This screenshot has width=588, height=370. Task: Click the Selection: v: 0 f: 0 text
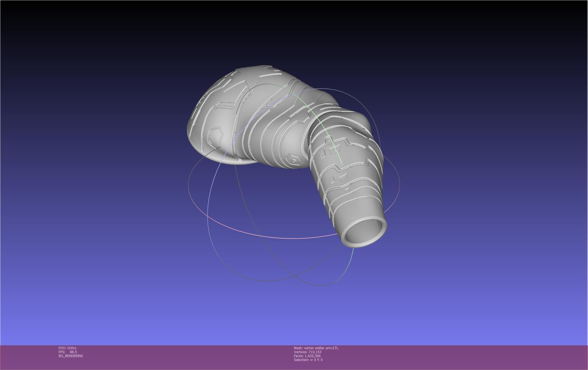point(308,360)
